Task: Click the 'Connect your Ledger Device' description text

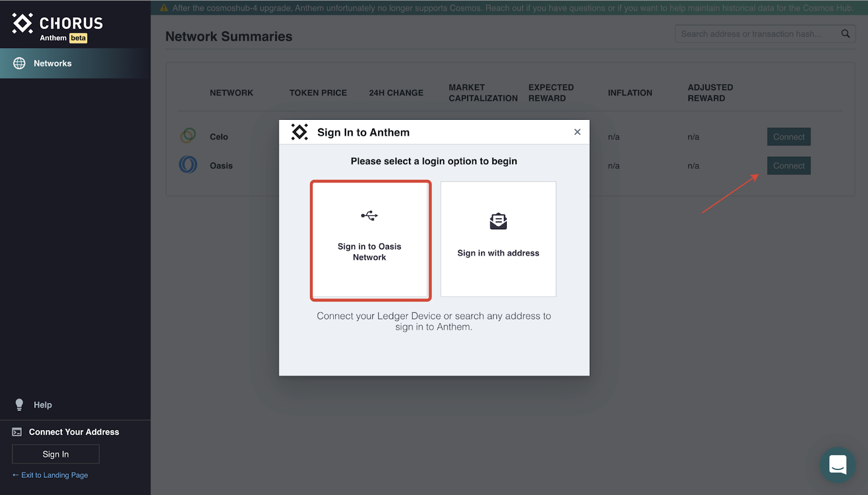Action: [434, 322]
